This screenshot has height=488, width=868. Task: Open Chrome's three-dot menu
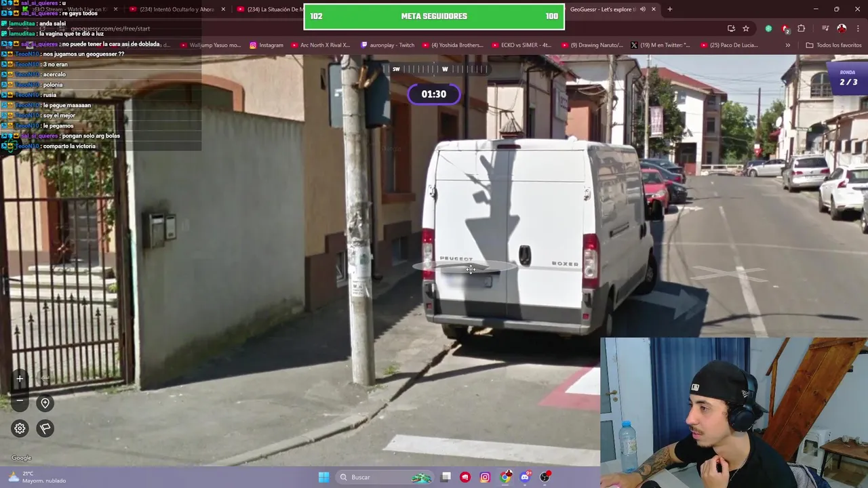click(858, 28)
